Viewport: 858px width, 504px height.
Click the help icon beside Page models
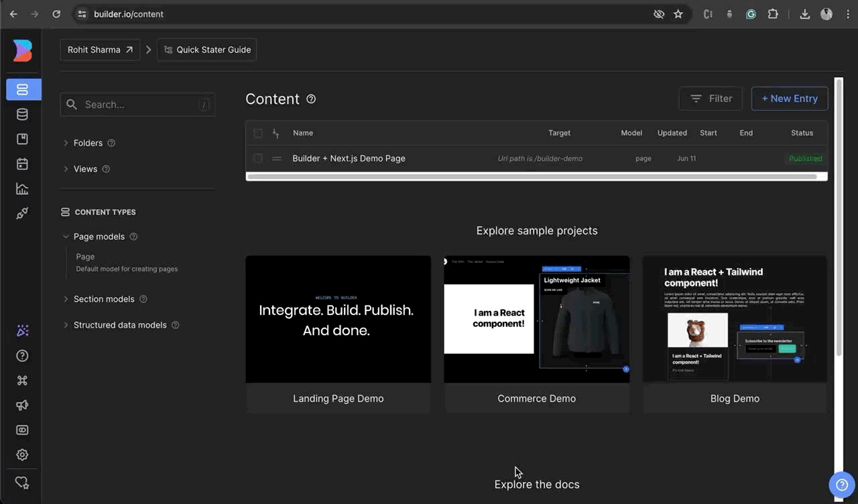tap(133, 237)
